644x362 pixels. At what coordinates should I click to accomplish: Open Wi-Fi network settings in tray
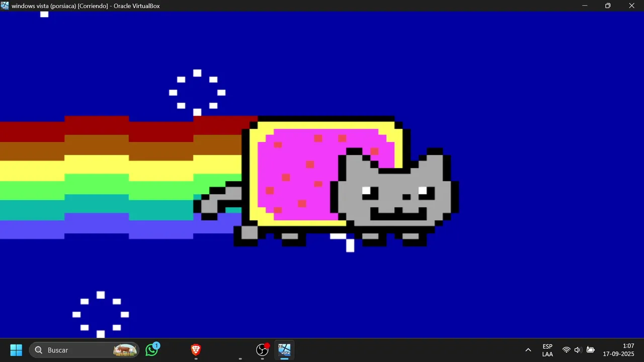(567, 350)
